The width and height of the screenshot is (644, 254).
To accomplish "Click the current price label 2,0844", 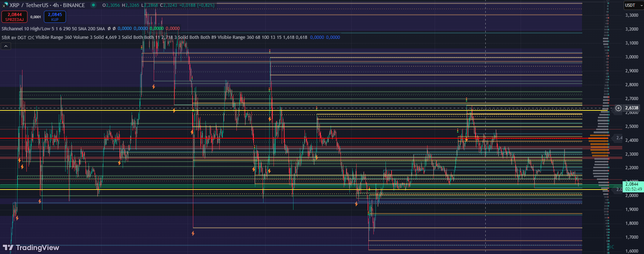I will coord(632,184).
